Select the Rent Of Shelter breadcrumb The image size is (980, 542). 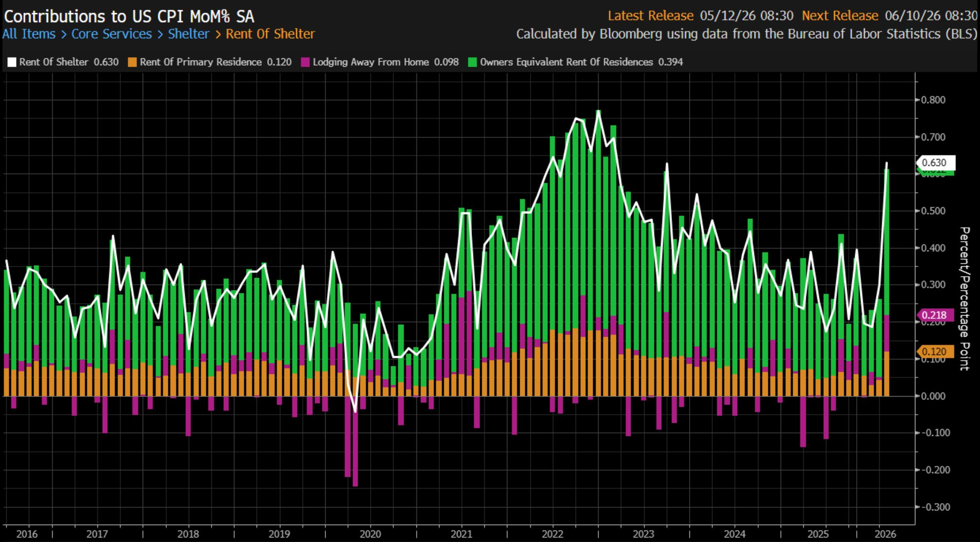pyautogui.click(x=270, y=34)
